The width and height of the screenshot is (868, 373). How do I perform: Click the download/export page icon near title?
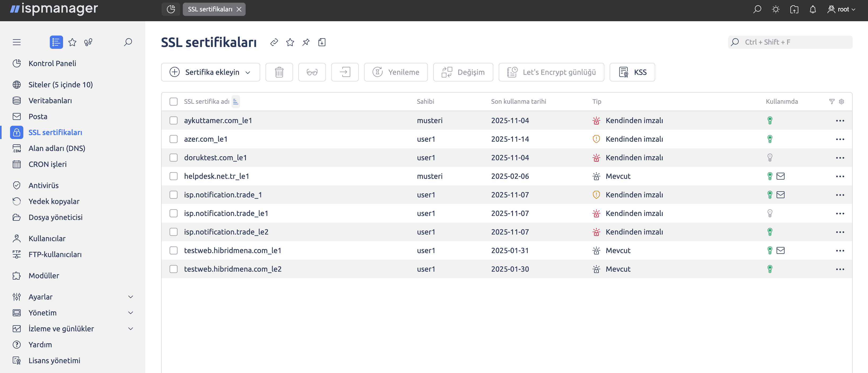pos(322,42)
